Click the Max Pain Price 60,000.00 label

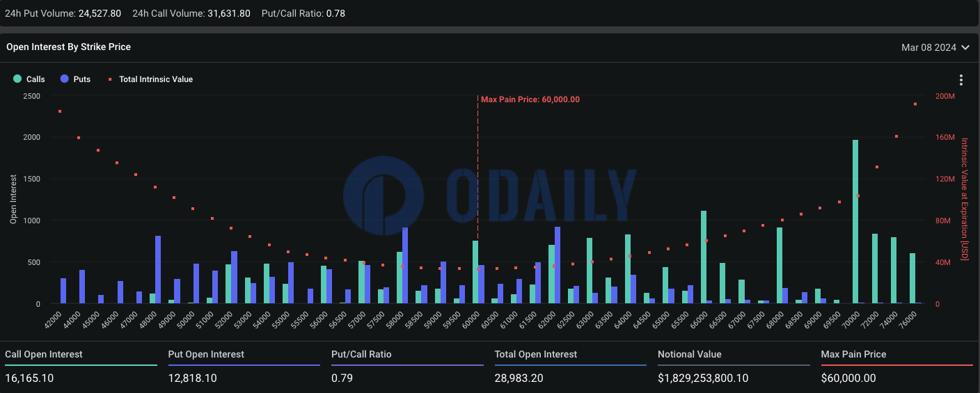530,99
